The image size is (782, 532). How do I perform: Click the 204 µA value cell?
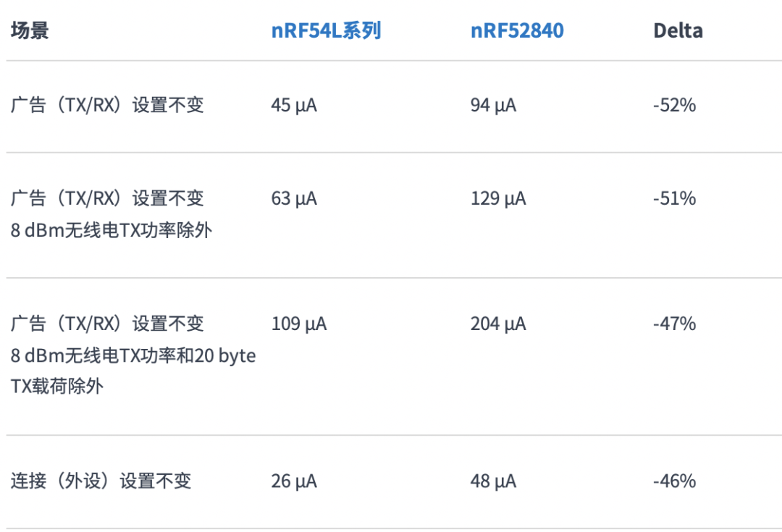[498, 324]
